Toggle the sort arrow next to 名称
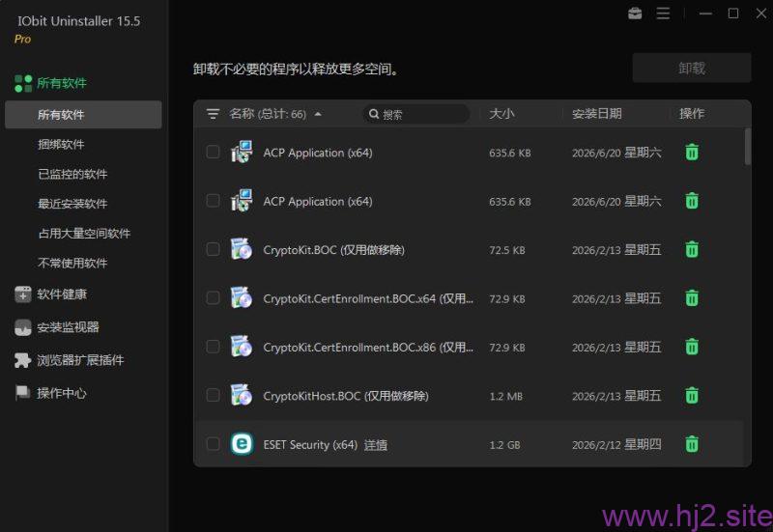The height and width of the screenshot is (532, 773). coord(318,114)
